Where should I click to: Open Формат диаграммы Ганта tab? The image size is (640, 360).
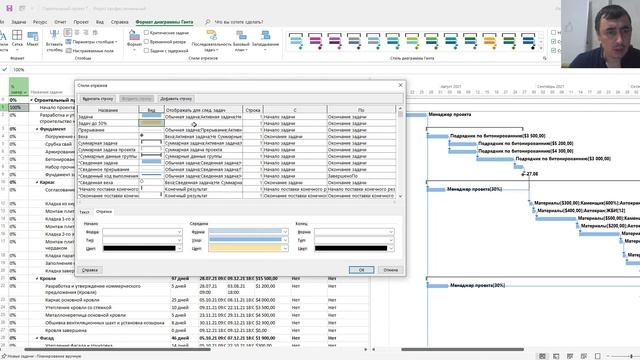(164, 22)
